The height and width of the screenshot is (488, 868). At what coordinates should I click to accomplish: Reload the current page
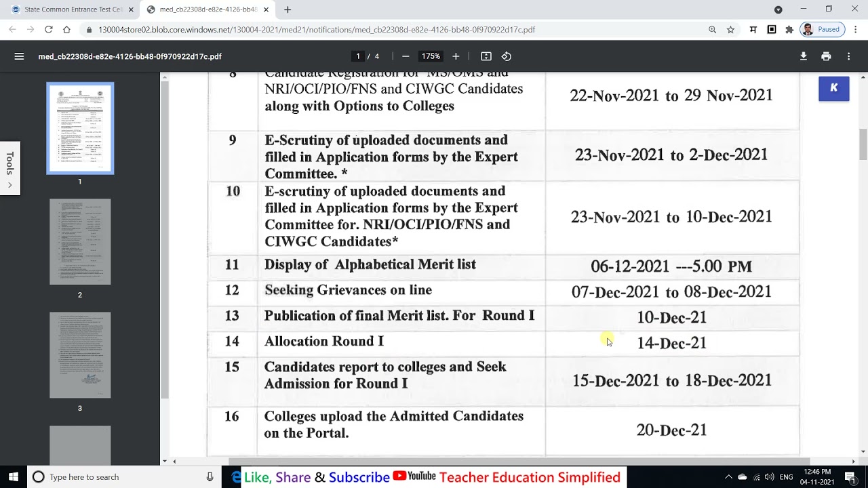(x=48, y=30)
